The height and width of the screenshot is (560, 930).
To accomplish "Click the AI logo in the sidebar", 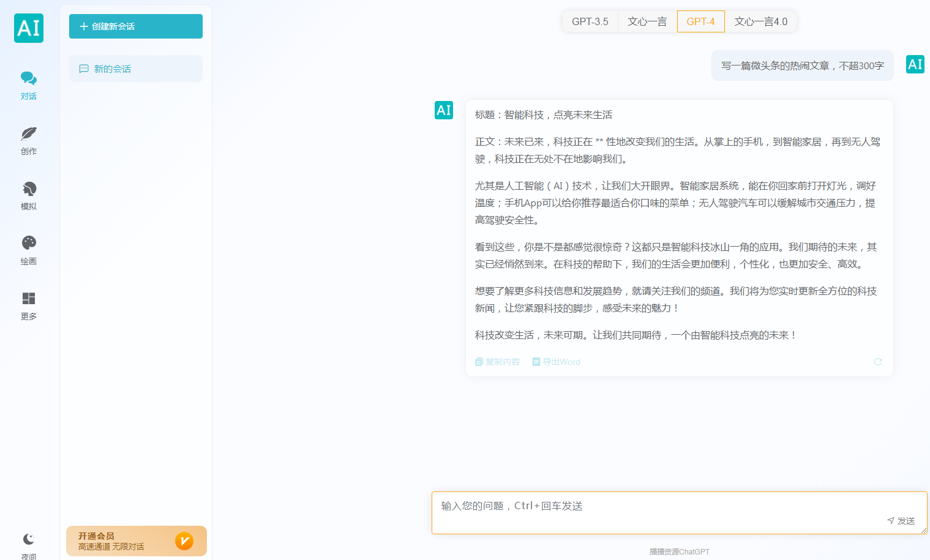I will tap(28, 28).
